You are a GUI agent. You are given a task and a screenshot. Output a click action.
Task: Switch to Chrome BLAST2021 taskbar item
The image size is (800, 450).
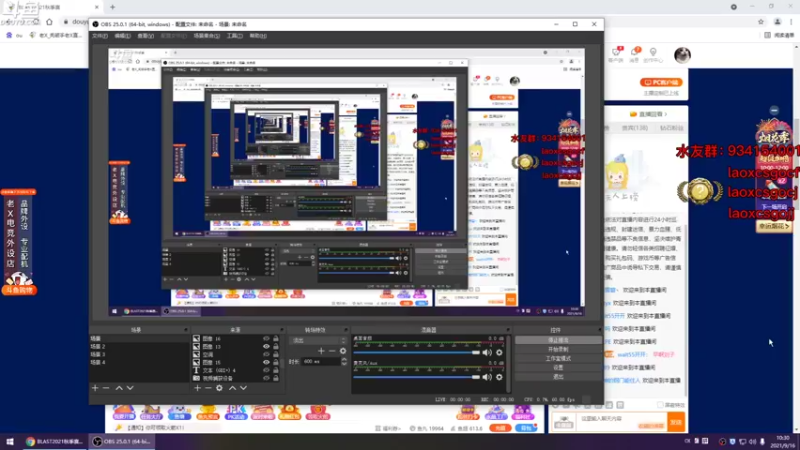tap(54, 441)
